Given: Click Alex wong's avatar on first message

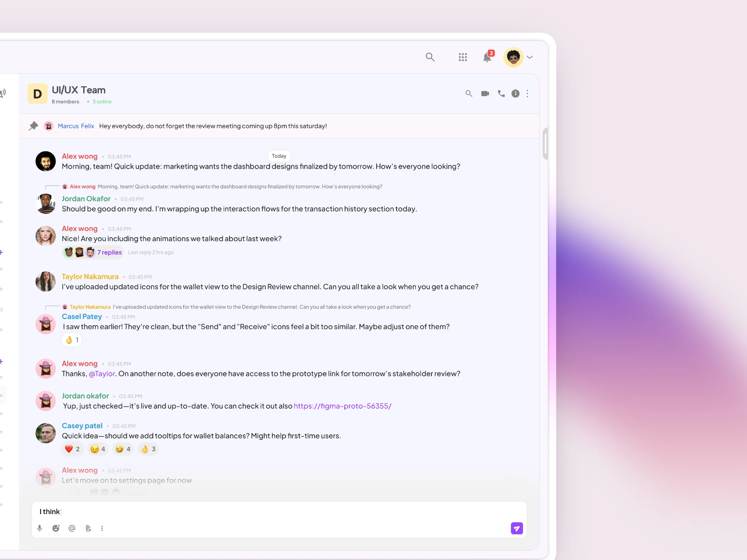Looking at the screenshot, I should (x=46, y=161).
